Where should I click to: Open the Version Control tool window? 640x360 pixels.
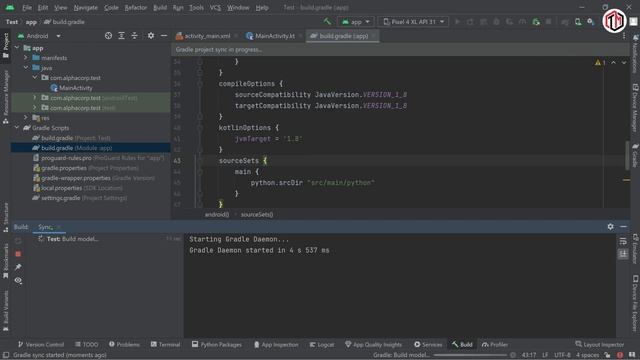tap(41, 344)
